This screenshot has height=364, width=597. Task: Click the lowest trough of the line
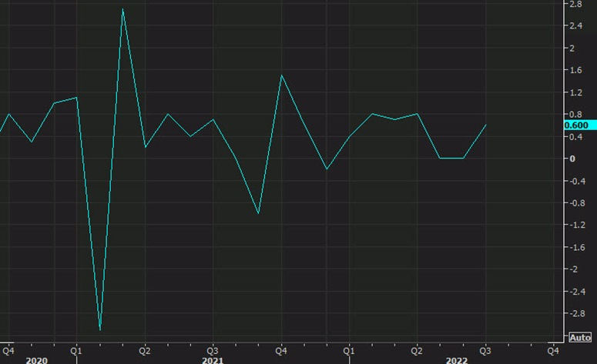point(100,330)
